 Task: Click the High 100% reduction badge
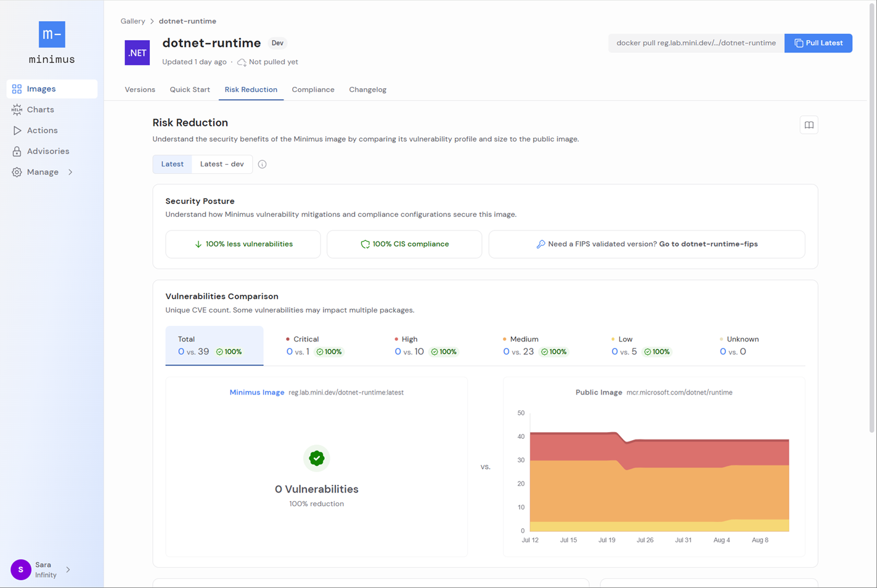444,352
